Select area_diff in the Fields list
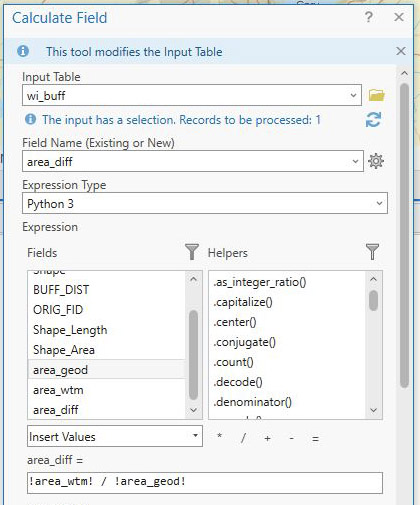The width and height of the screenshot is (420, 505). pos(106,409)
